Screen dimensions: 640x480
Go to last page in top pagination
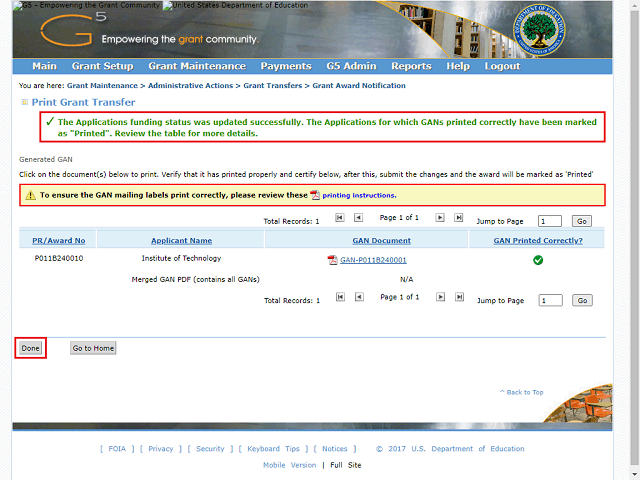coord(458,218)
